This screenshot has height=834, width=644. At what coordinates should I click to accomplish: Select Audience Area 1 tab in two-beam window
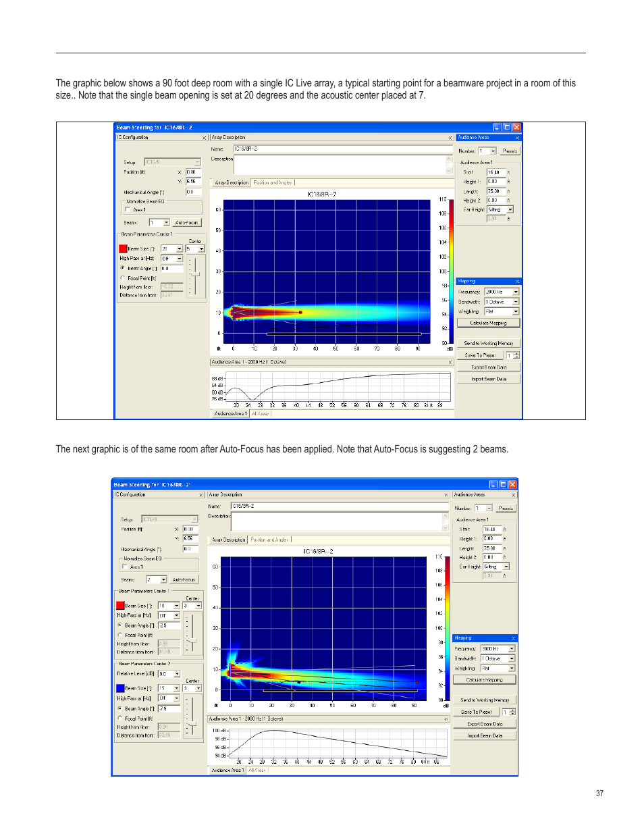227,771
